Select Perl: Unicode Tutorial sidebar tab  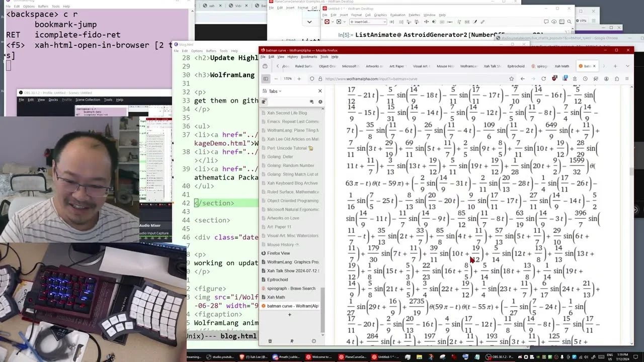291,148
